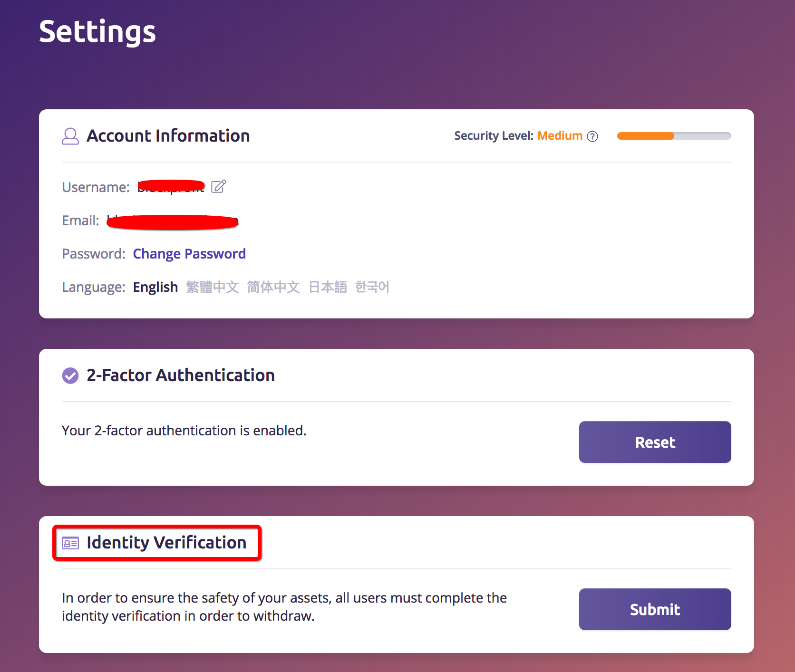795x672 pixels.
Task: Switch language to Korean 한국어
Action: click(x=372, y=287)
